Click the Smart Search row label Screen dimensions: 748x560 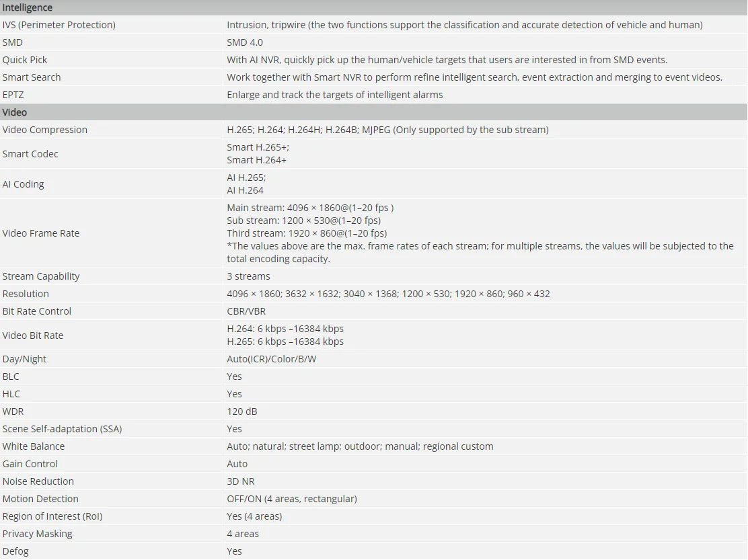point(32,77)
